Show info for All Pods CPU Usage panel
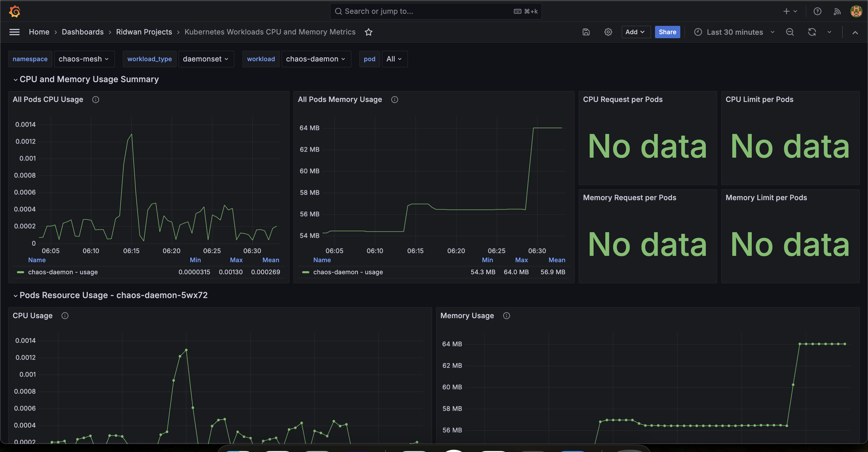868x452 pixels. pos(96,99)
